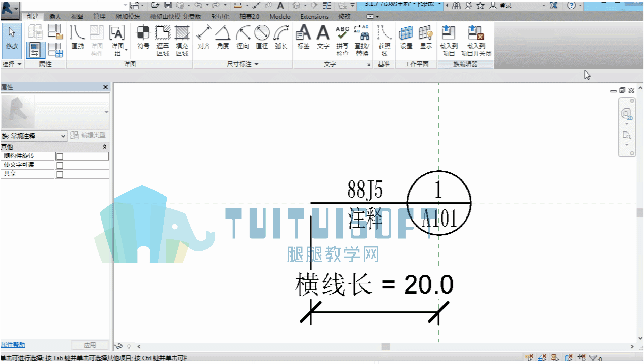Close the 属性 properties panel

coord(105,87)
